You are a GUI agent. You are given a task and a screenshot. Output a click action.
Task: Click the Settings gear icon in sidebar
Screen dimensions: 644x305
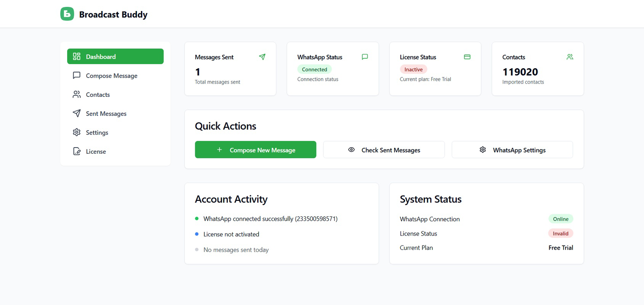pos(77,132)
